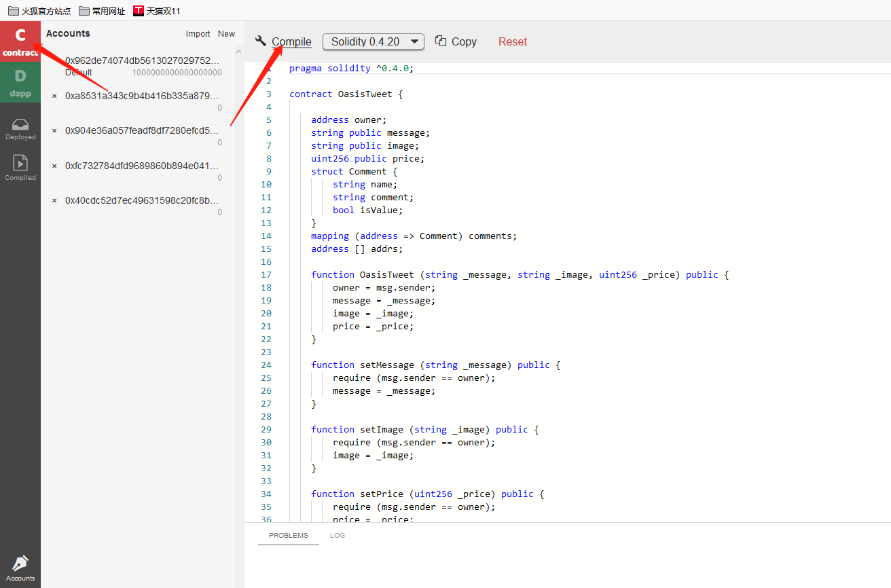Place cursor on "pragma solidity ^0.4.0;" line
891x588 pixels.
coord(351,68)
